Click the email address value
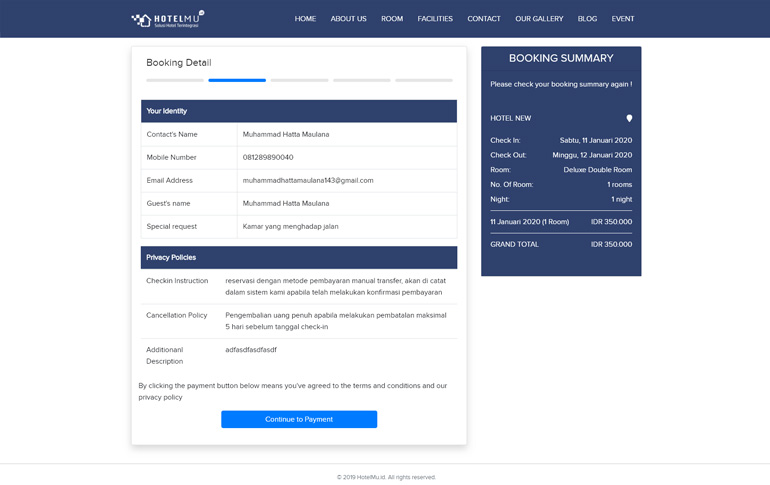Viewport: 770px width, 485px height. tap(308, 181)
